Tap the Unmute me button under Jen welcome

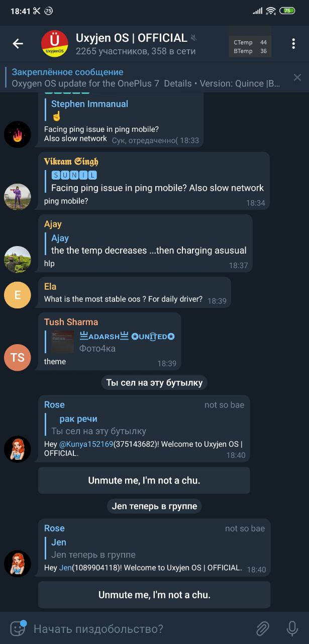click(x=154, y=595)
